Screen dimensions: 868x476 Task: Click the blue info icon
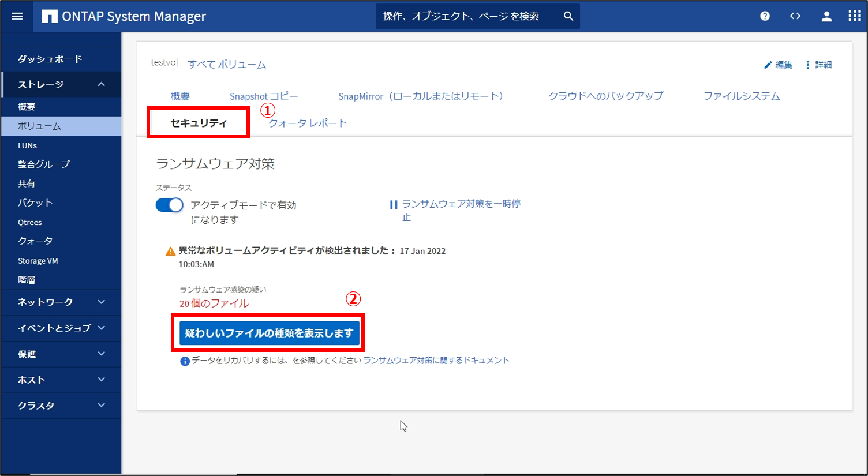point(185,361)
